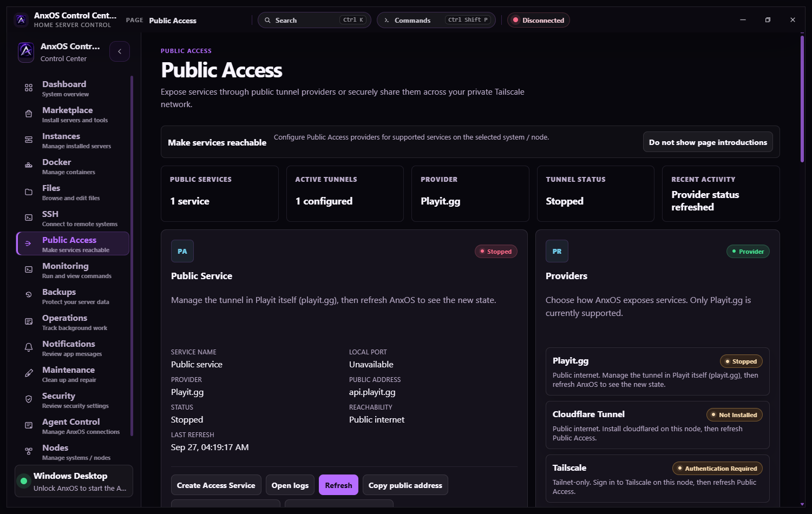Click the Backups history icon
This screenshot has height=514, width=812.
tap(29, 295)
